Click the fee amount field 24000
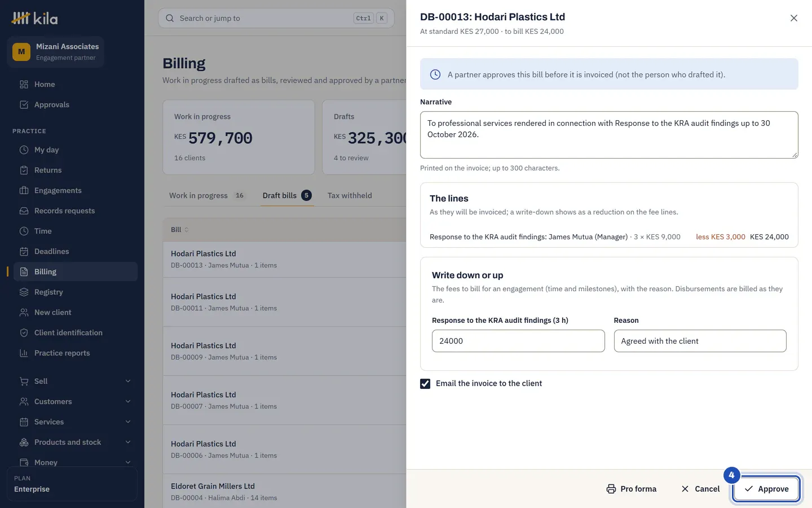Viewport: 812px width, 508px height. click(x=518, y=341)
